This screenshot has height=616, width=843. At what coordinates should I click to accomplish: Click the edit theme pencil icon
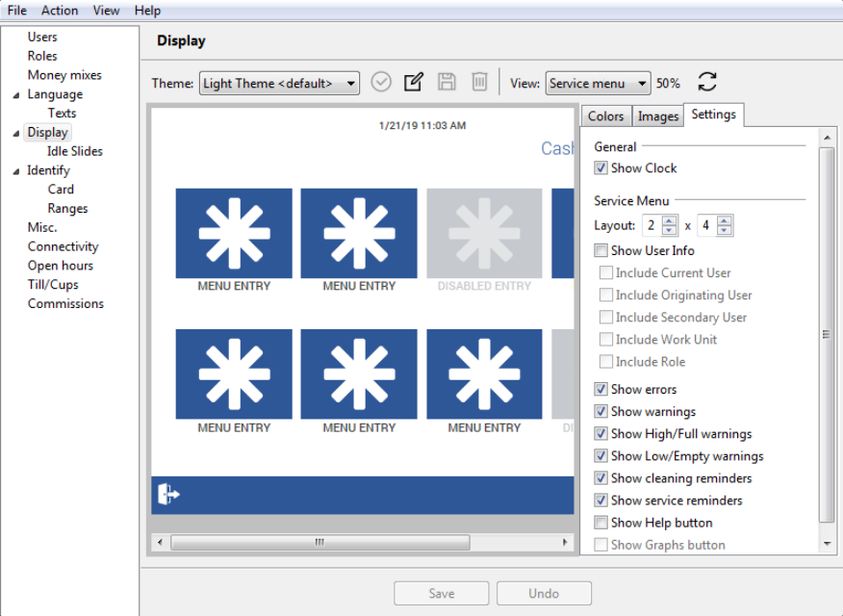(414, 82)
